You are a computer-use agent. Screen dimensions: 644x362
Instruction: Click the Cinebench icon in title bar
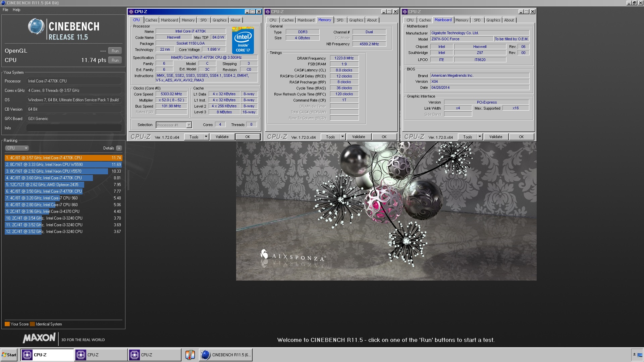(3, 3)
